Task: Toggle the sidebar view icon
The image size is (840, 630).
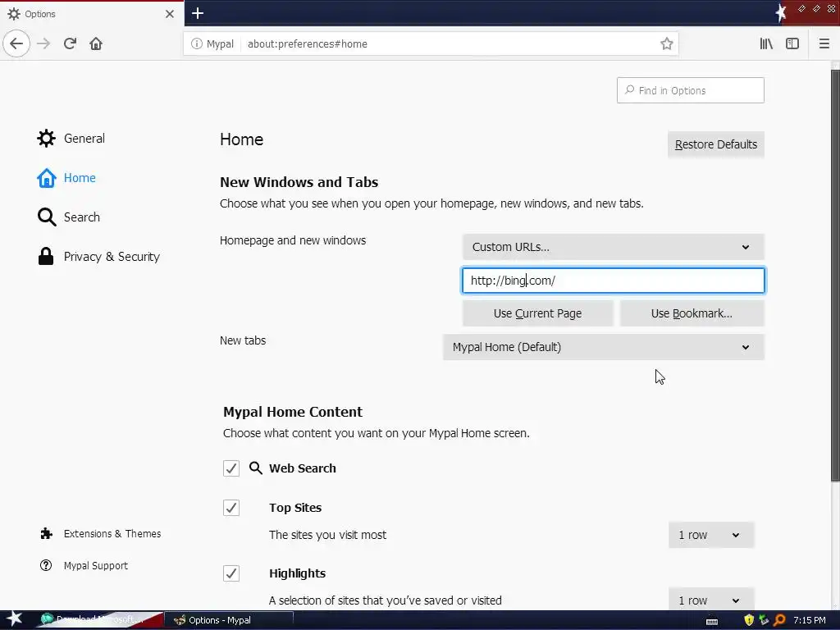Action: click(792, 44)
